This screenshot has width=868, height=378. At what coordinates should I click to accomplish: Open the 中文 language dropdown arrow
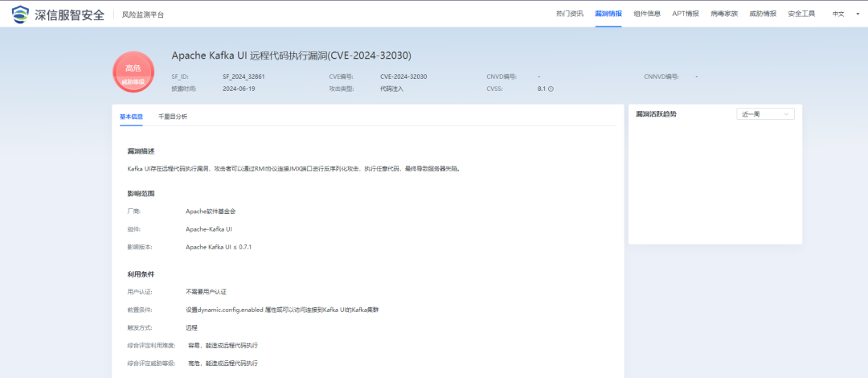click(x=858, y=14)
